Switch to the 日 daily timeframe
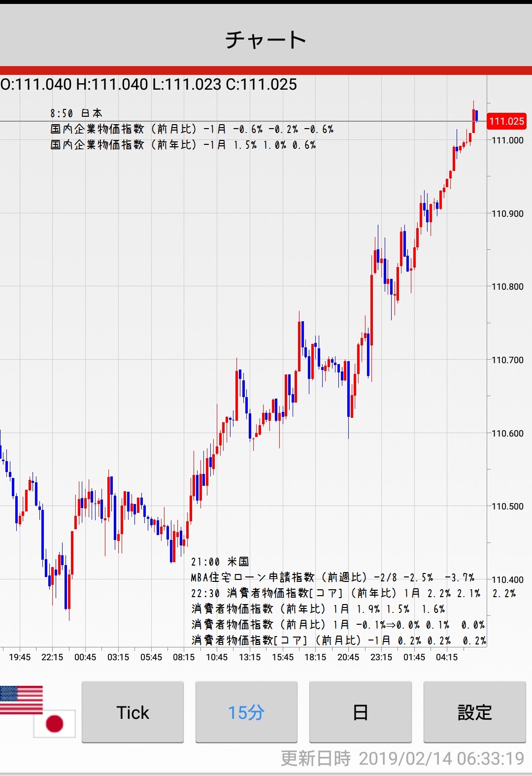The height and width of the screenshot is (776, 532). 360,712
